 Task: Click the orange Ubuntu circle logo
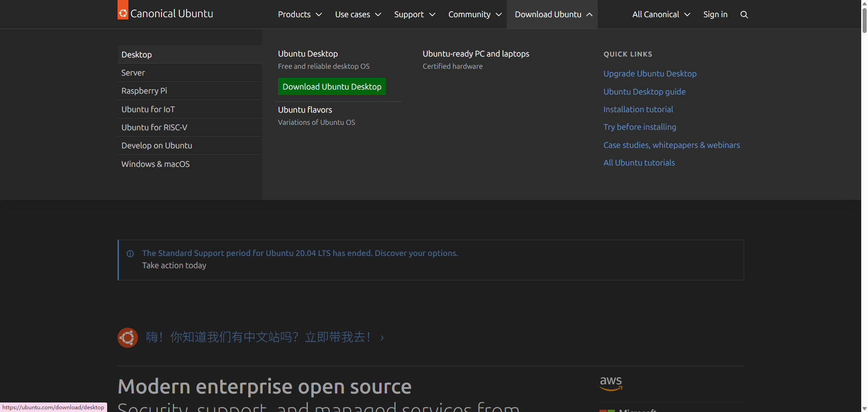pyautogui.click(x=127, y=338)
